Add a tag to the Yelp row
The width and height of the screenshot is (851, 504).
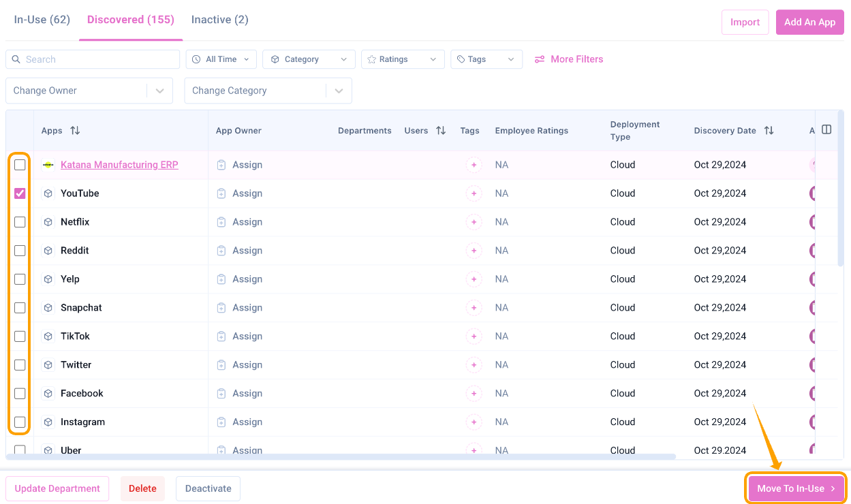pyautogui.click(x=474, y=279)
